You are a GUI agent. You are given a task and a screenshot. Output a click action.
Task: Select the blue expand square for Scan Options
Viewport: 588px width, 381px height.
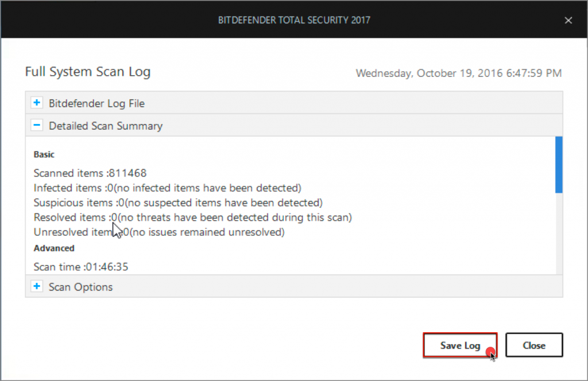click(37, 286)
